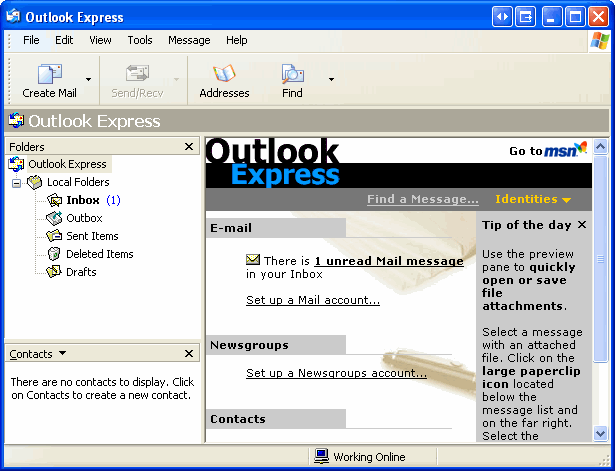The height and width of the screenshot is (472, 616).
Task: Click the title bar button left of minimize
Action: [526, 17]
